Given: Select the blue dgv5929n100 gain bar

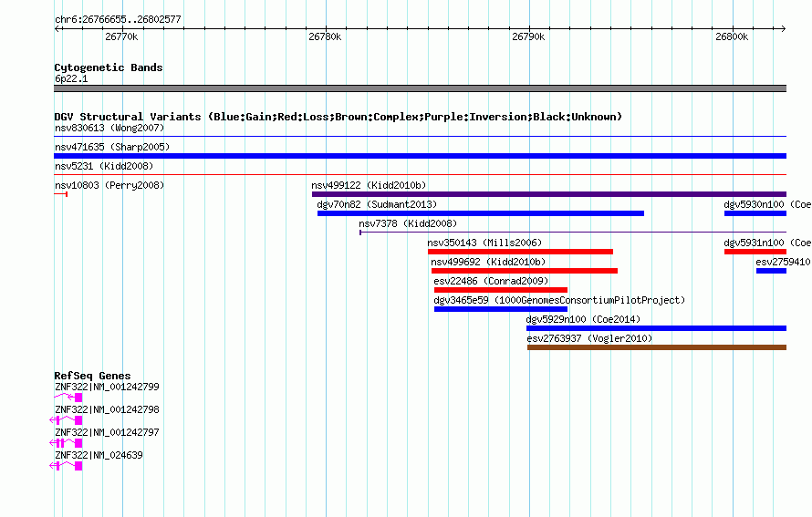Looking at the screenshot, I should pos(656,328).
